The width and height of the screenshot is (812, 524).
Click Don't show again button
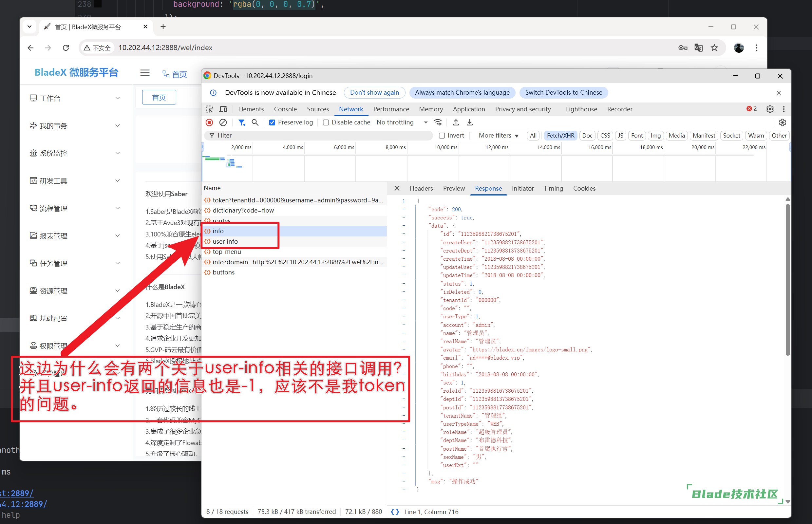click(x=374, y=93)
